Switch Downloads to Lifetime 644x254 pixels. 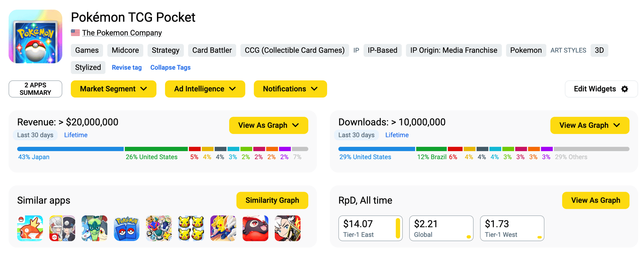[x=397, y=135]
